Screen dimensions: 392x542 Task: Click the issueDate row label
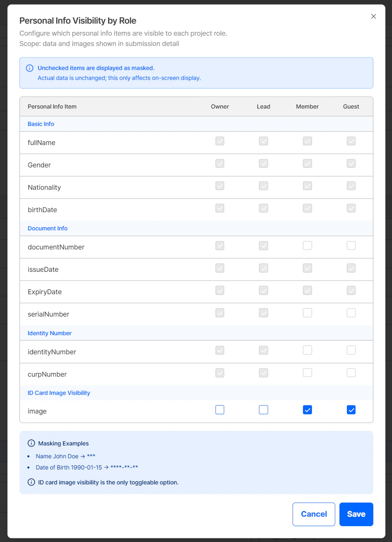pyautogui.click(x=43, y=269)
